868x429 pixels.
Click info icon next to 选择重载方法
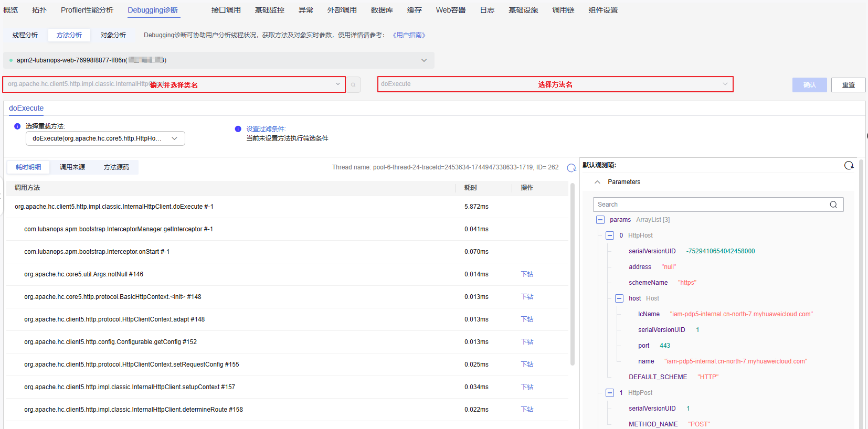tap(17, 126)
